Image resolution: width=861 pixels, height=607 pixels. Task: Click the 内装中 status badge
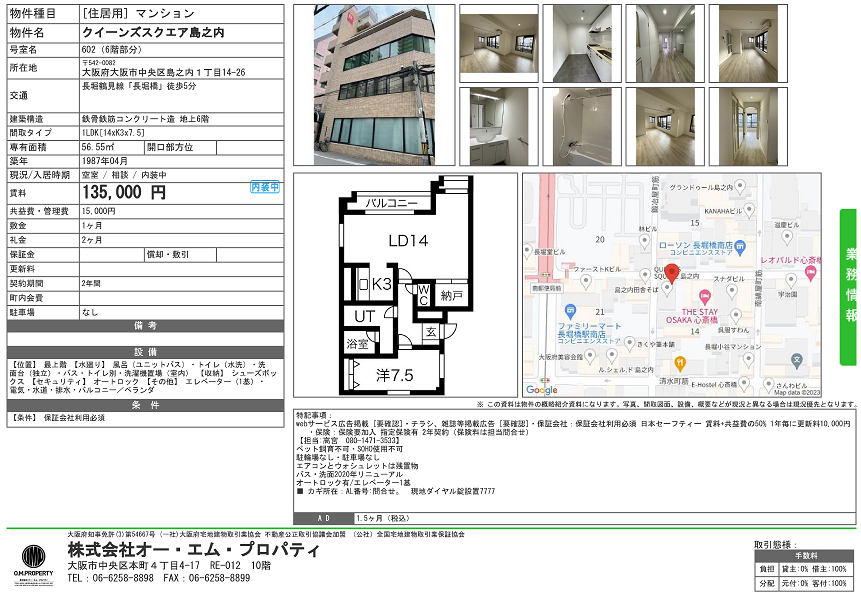pyautogui.click(x=265, y=187)
